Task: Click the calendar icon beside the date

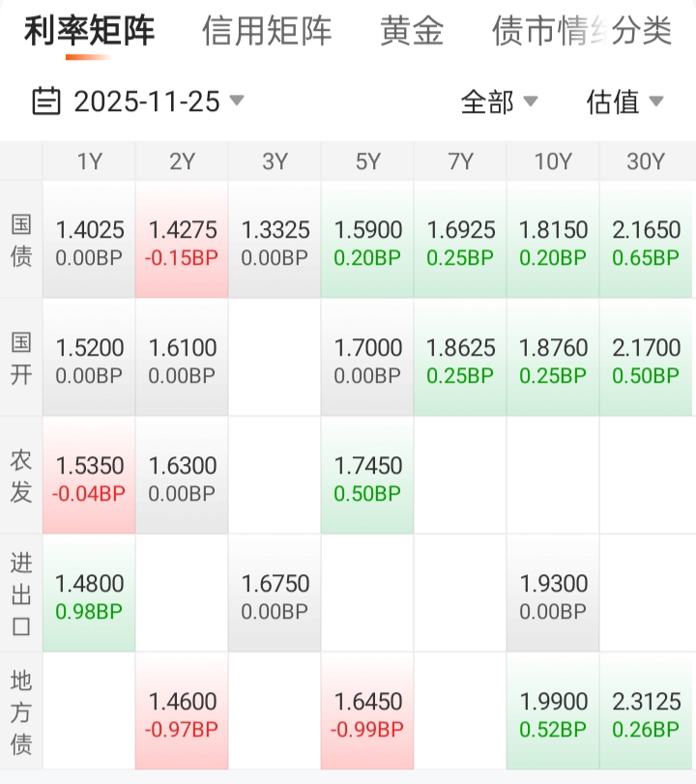Action: (45, 101)
